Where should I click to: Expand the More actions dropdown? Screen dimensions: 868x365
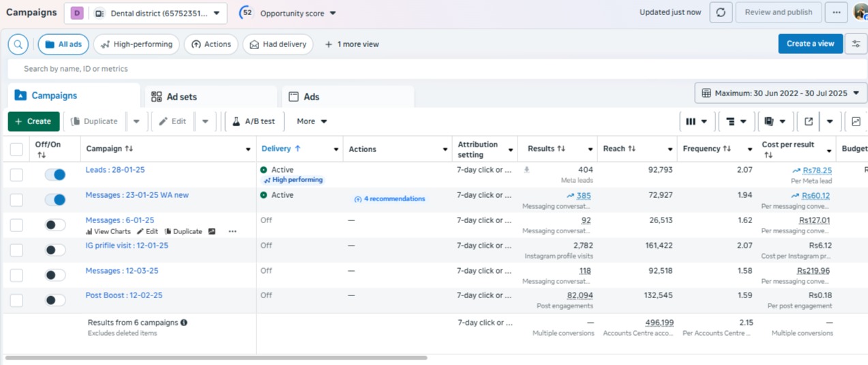[312, 121]
